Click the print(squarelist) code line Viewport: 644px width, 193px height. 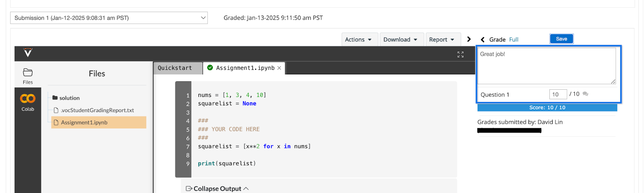pyautogui.click(x=227, y=163)
